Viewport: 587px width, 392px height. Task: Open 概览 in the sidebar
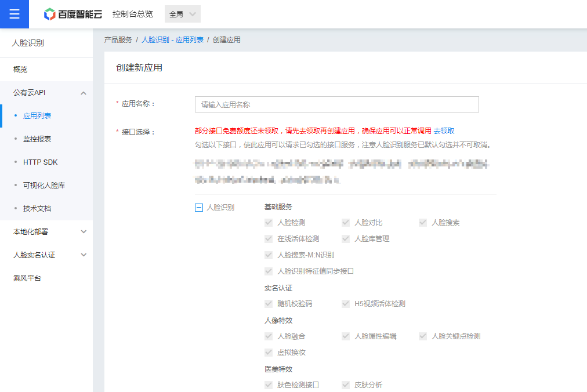pos(20,70)
